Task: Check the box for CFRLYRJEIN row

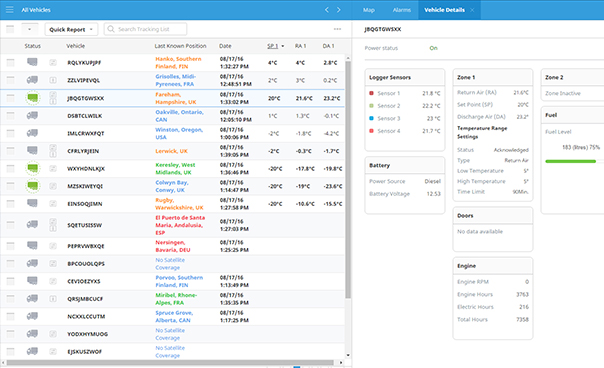Action: pyautogui.click(x=10, y=151)
